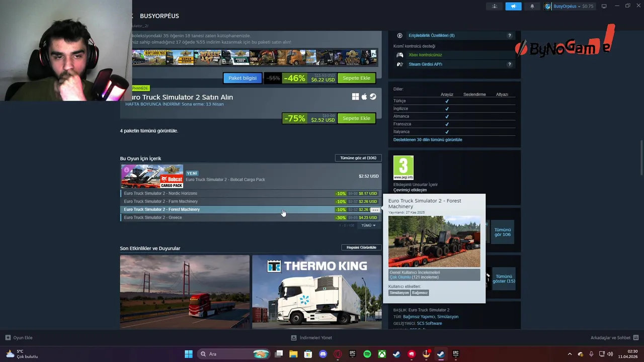644x362 pixels.
Task: Open Discord from taskbar
Action: click(323, 354)
